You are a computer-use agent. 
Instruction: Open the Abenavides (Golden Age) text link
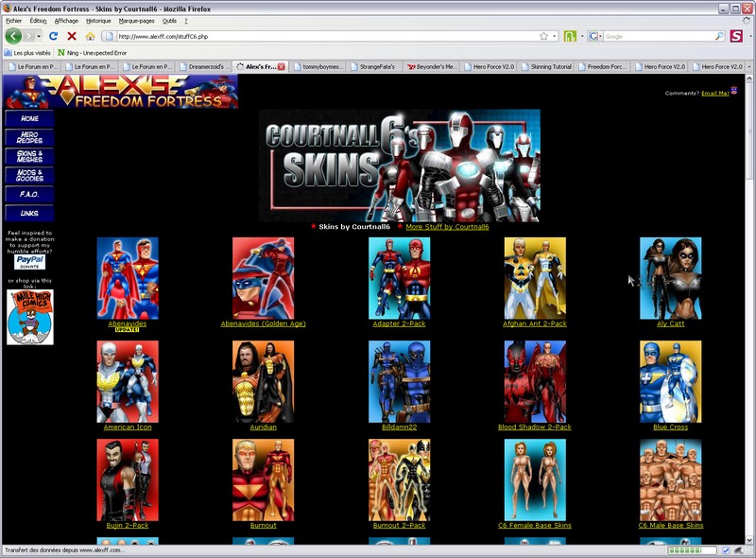click(264, 323)
